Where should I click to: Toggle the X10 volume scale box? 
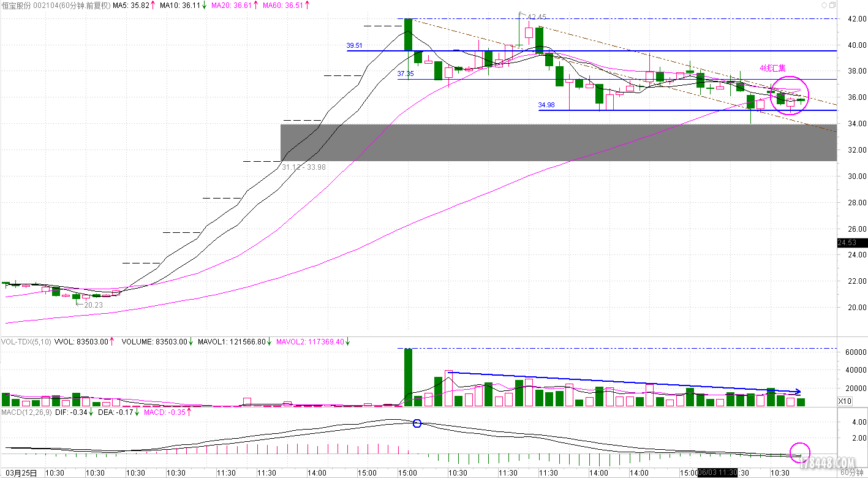click(x=844, y=401)
